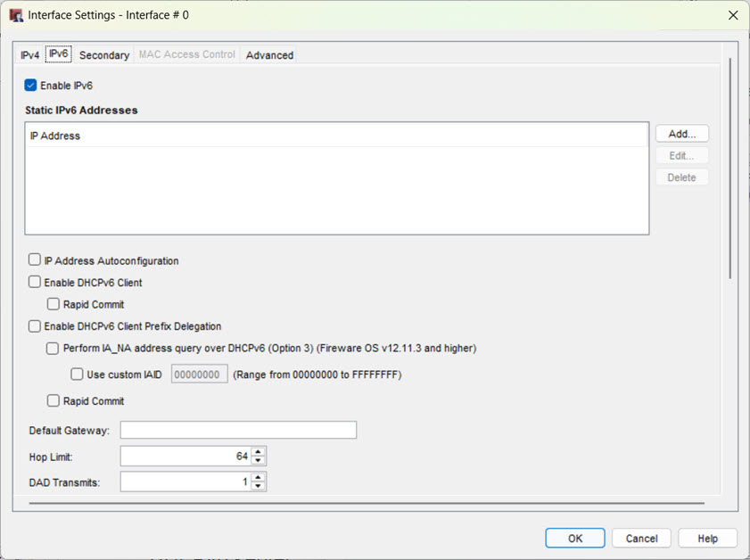The height and width of the screenshot is (560, 750).
Task: Increase Hop Limit using the up stepper
Action: tap(258, 451)
